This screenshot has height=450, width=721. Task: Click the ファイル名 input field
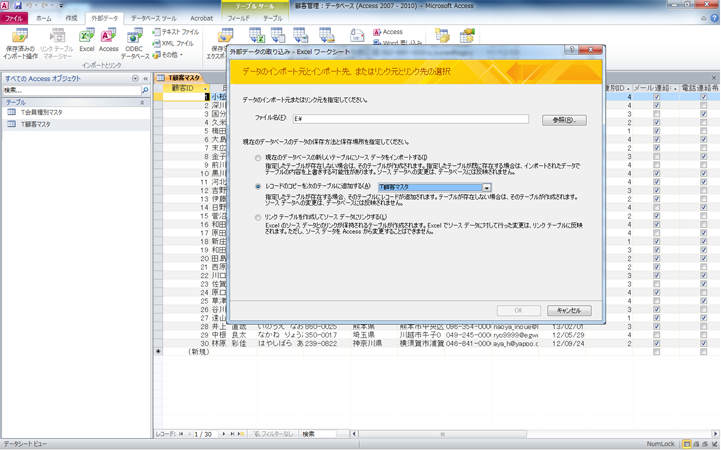click(408, 119)
